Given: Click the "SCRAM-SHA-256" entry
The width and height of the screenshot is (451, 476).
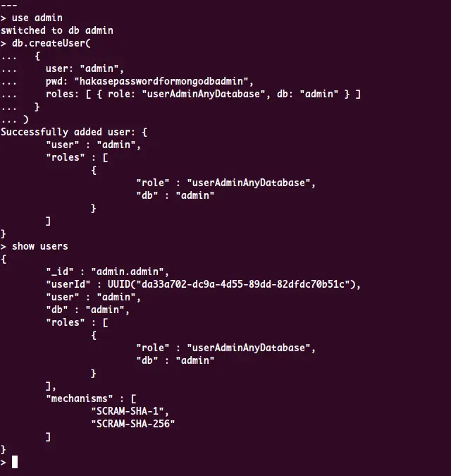Looking at the screenshot, I should click(133, 424).
